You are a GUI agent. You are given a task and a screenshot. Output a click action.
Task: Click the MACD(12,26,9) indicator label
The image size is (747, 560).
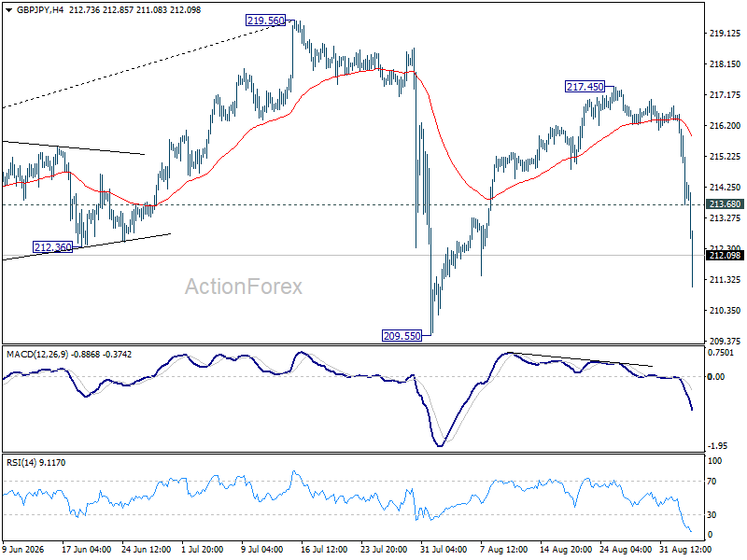[37, 355]
